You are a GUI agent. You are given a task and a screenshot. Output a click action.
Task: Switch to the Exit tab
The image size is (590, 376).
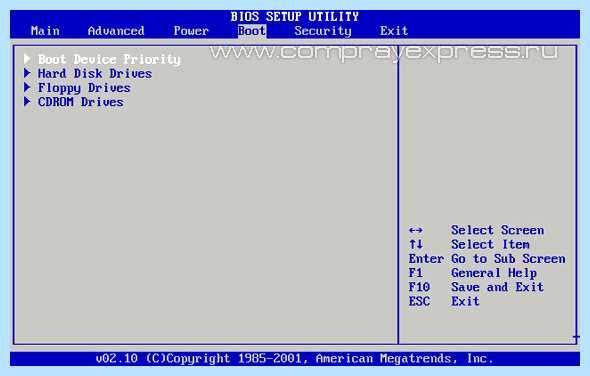394,30
